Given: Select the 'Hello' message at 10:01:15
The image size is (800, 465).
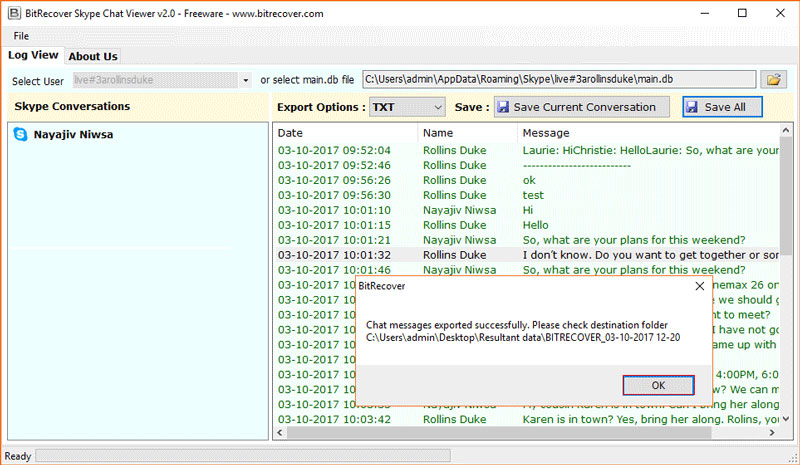Looking at the screenshot, I should click(528, 225).
